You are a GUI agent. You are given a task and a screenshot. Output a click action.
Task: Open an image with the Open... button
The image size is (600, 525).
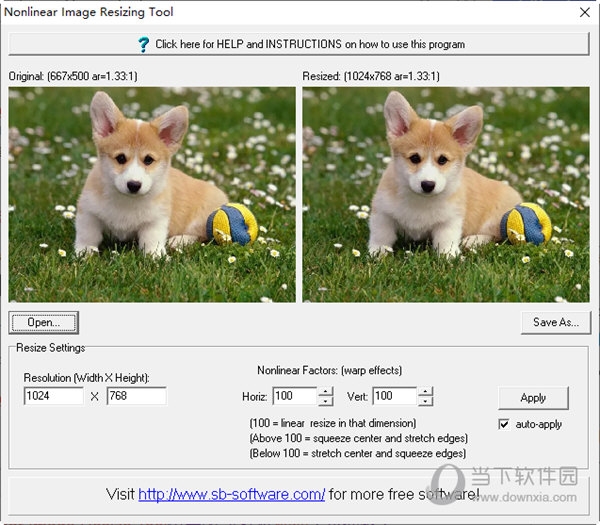pos(44,323)
